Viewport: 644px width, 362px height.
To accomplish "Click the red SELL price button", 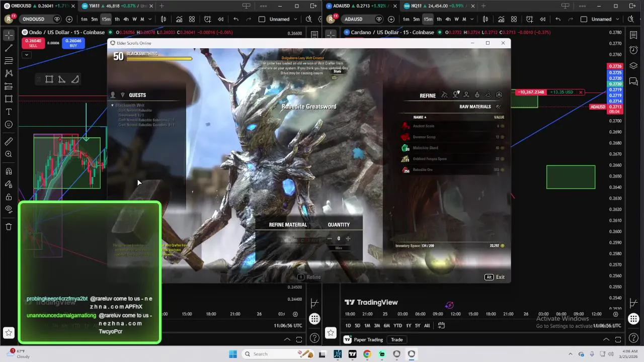I will 33,43.
